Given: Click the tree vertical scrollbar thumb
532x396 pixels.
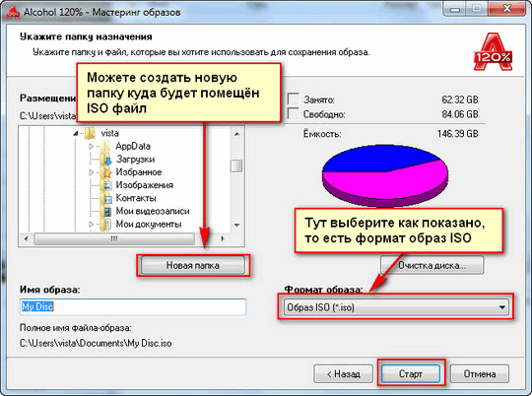Looking at the screenshot, I should pos(236,165).
